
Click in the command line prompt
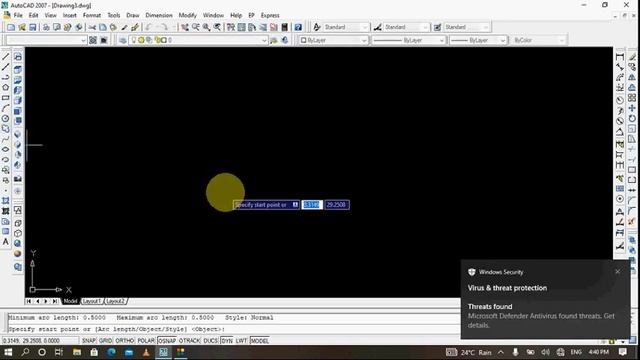(233, 329)
